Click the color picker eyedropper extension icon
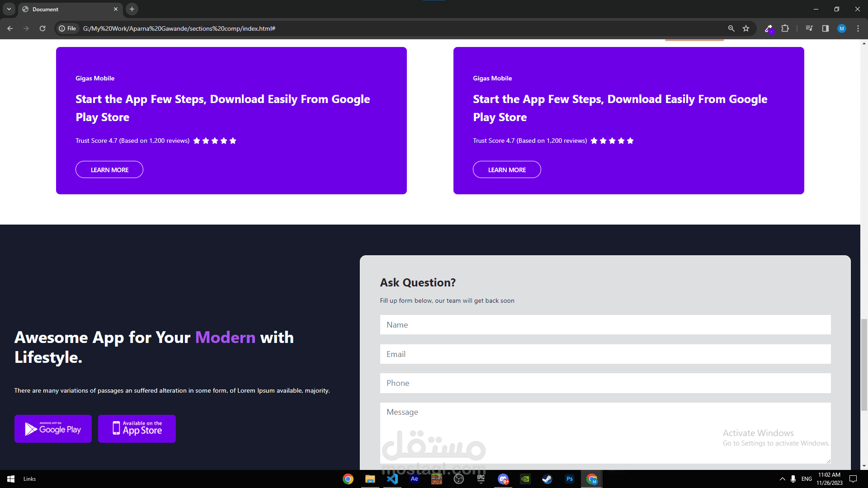The width and height of the screenshot is (868, 488). 769,28
